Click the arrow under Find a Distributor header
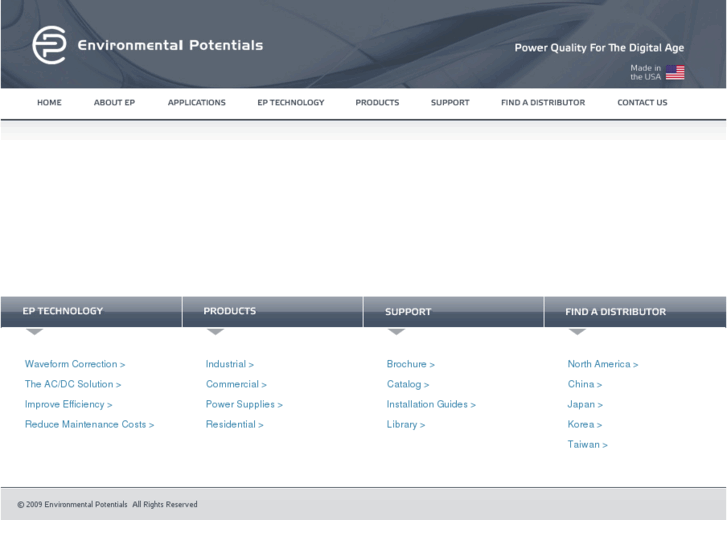This screenshot has width=727, height=545. (577, 332)
